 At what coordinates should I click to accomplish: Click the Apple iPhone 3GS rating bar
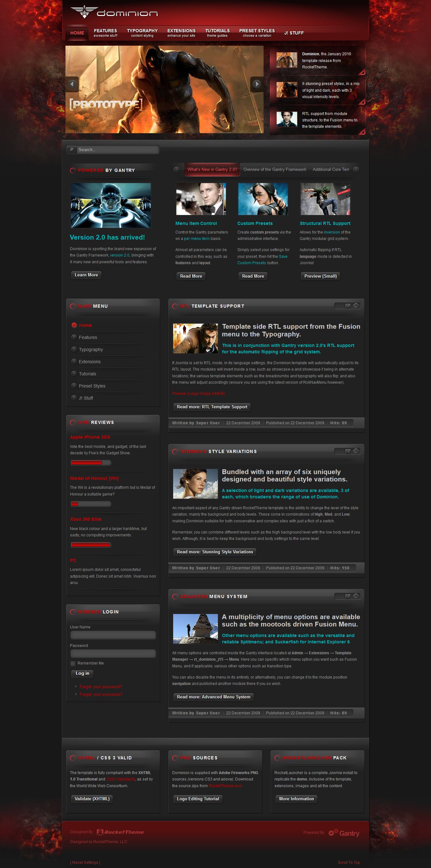[x=91, y=463]
